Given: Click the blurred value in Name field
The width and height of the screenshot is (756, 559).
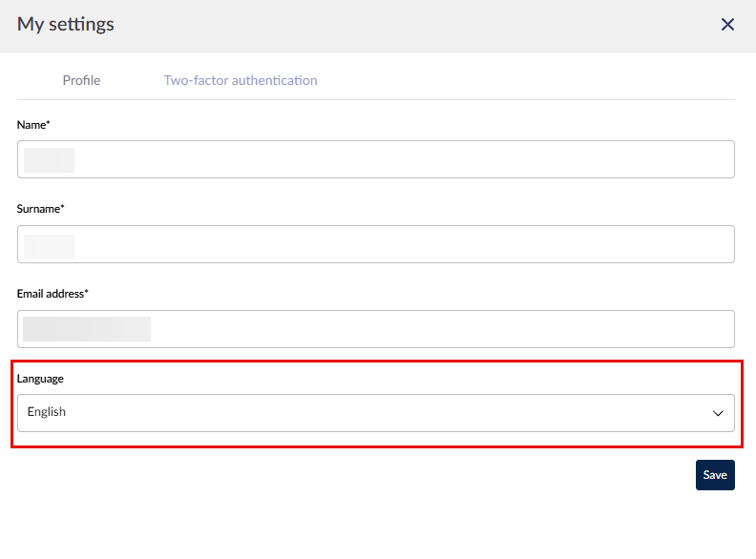Looking at the screenshot, I should 49,159.
